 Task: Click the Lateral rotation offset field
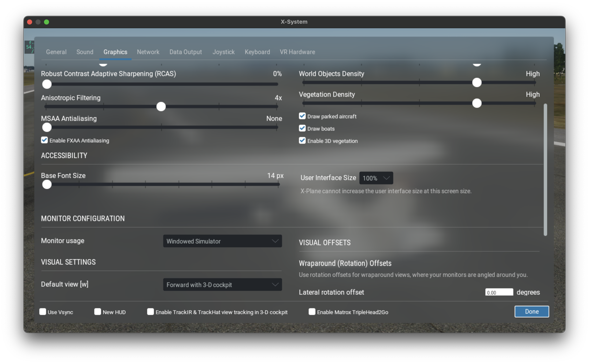click(499, 292)
